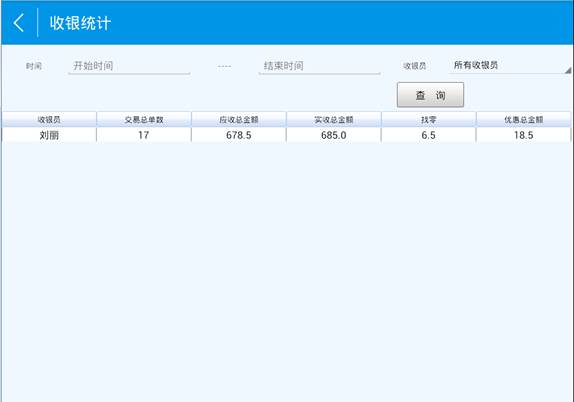Expand cashier list via corner triangle
The width and height of the screenshot is (574, 402).
567,70
